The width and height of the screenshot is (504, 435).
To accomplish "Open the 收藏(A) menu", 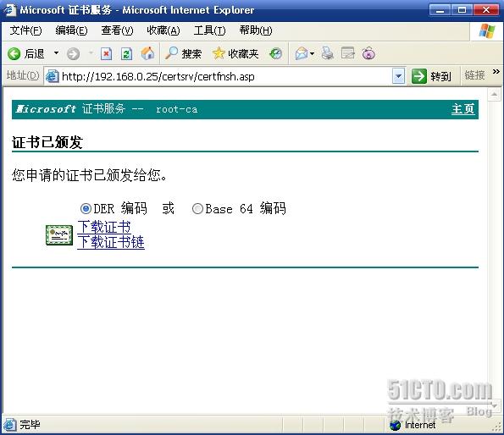I will (x=163, y=30).
